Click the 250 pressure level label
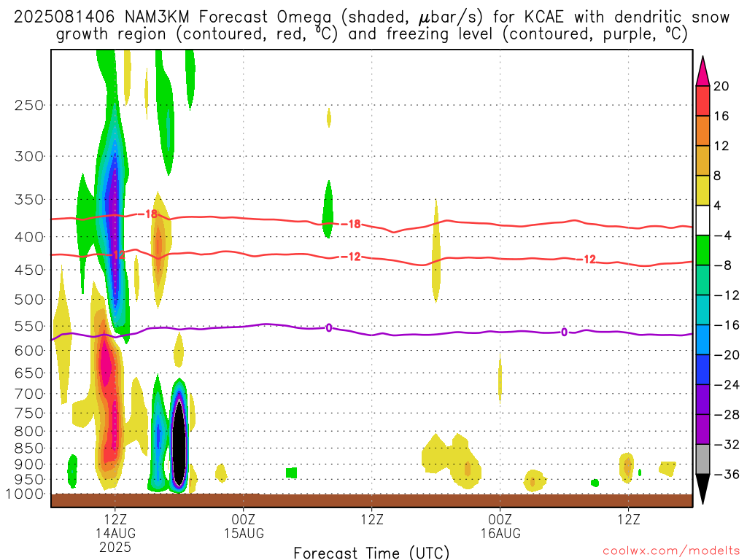This screenshot has width=747, height=560. click(x=29, y=105)
